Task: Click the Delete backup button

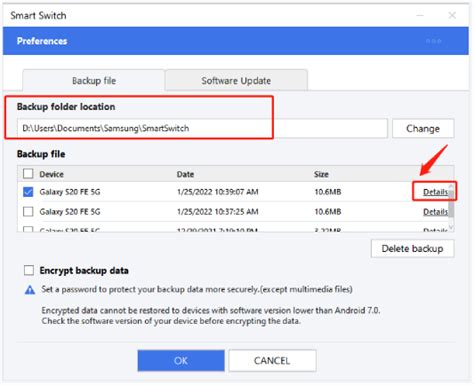Action: coord(412,248)
